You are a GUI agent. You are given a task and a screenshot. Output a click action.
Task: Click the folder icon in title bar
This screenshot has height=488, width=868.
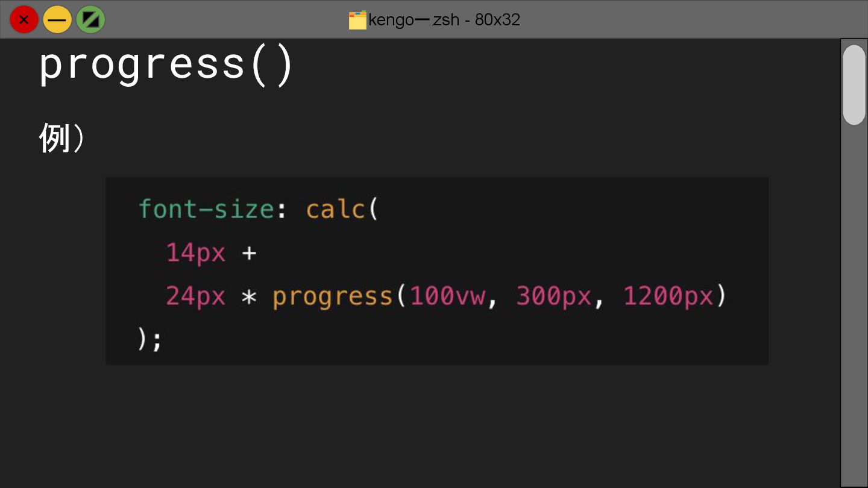357,20
